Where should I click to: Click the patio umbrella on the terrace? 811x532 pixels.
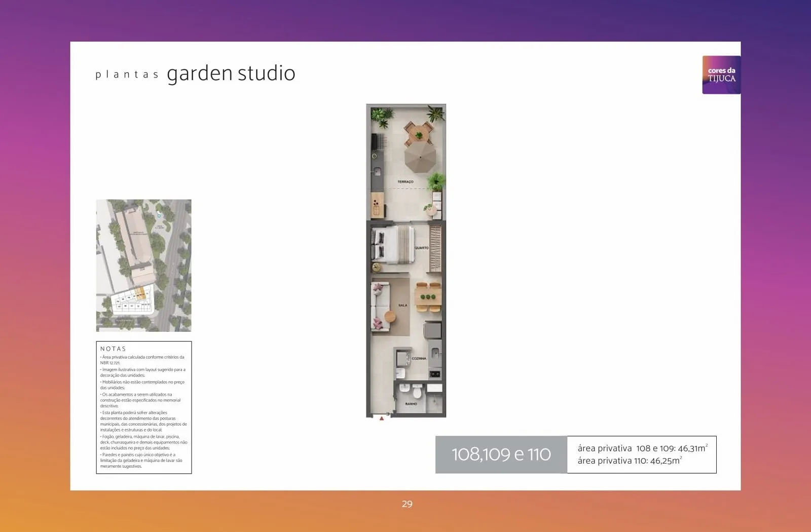[x=420, y=156]
